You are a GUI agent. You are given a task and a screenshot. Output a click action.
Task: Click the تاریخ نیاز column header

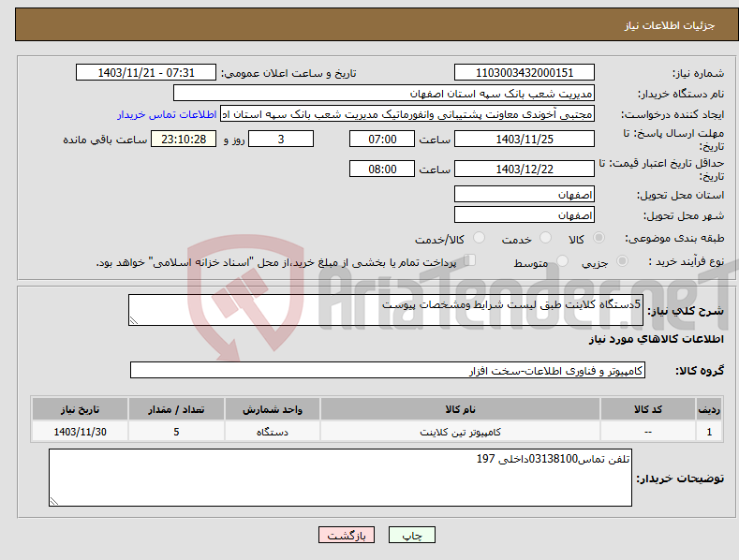[x=81, y=409]
